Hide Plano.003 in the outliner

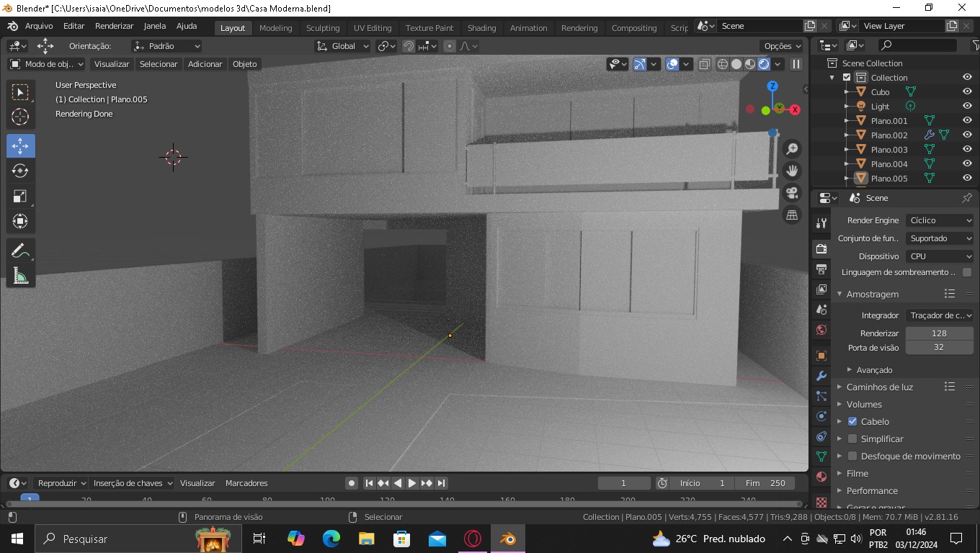click(x=967, y=149)
